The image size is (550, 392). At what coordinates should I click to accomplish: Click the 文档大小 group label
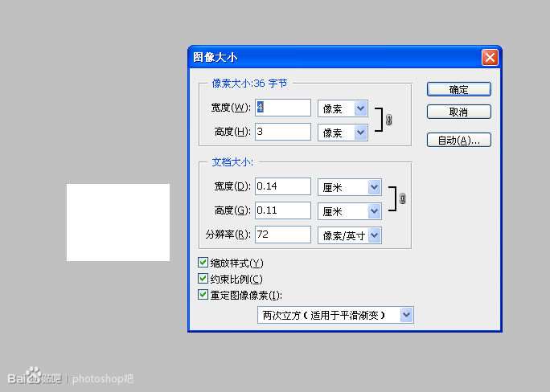click(232, 162)
